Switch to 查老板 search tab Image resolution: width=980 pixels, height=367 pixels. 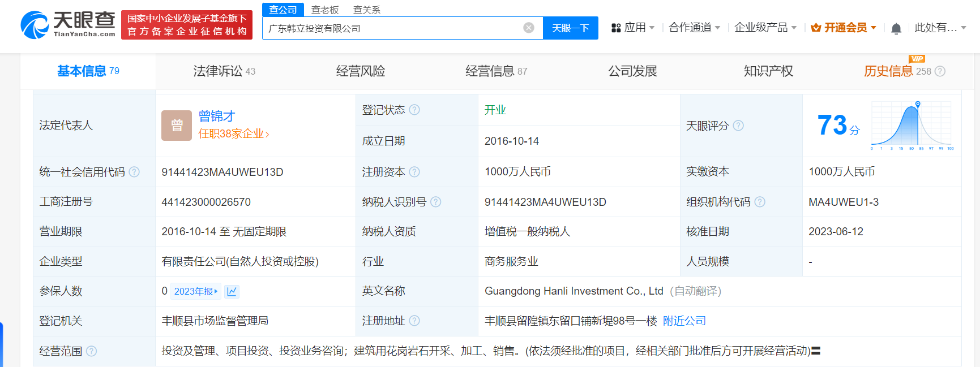(325, 10)
